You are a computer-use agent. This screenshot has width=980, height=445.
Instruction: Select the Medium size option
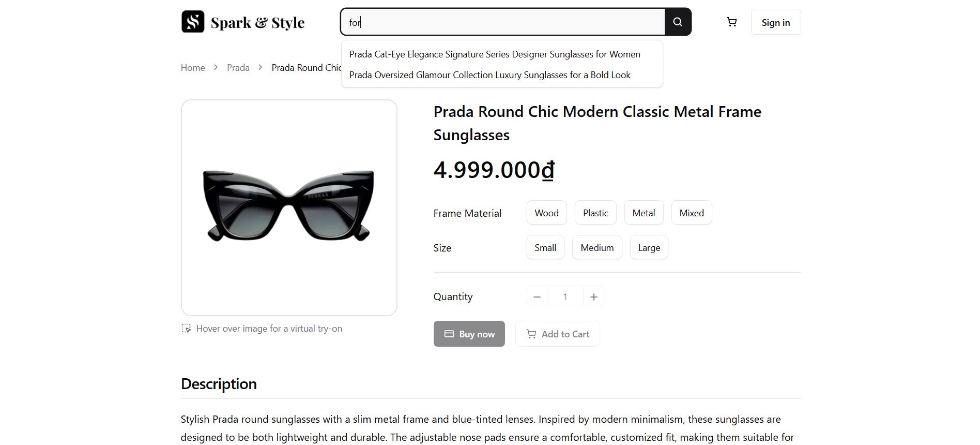[x=596, y=247]
